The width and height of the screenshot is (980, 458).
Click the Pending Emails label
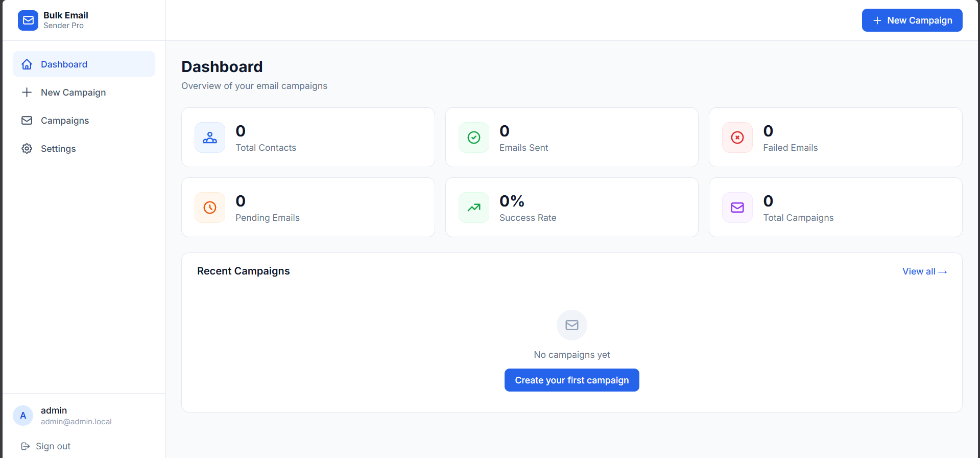click(268, 218)
